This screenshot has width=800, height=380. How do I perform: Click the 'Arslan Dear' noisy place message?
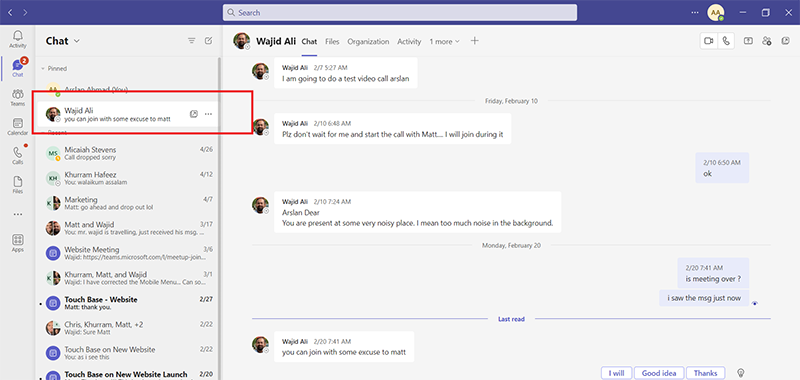coord(417,212)
